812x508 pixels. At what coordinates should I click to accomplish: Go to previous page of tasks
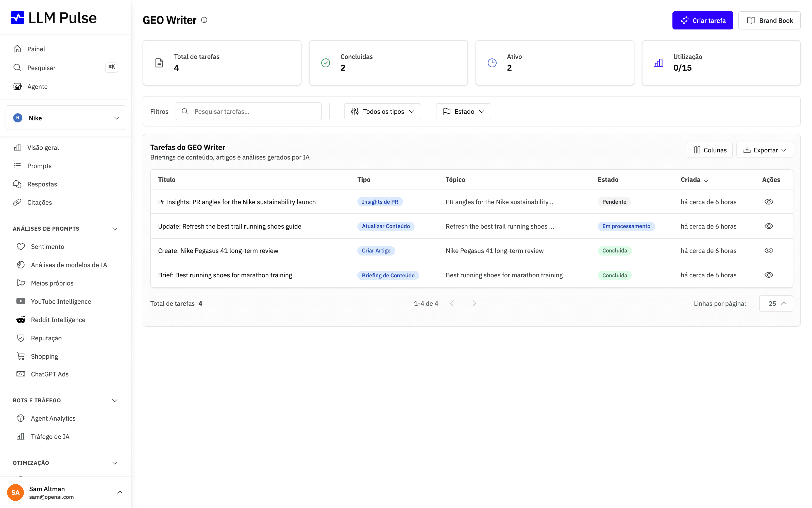(452, 303)
